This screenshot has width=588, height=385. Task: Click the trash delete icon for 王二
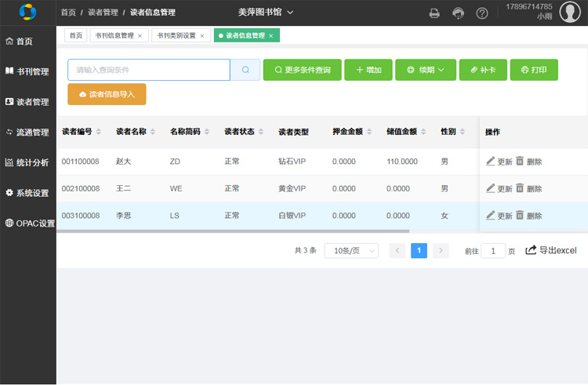[520, 188]
